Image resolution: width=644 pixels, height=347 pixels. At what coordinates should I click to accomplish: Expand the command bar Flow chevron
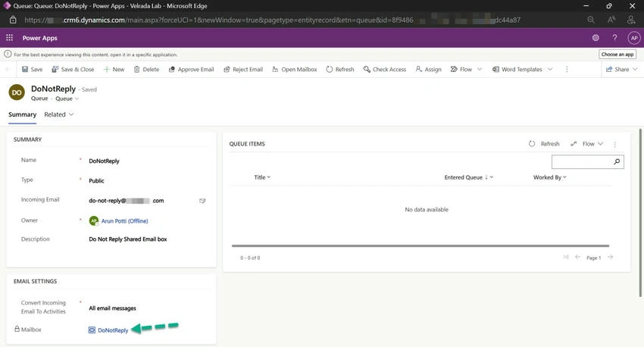tap(480, 70)
